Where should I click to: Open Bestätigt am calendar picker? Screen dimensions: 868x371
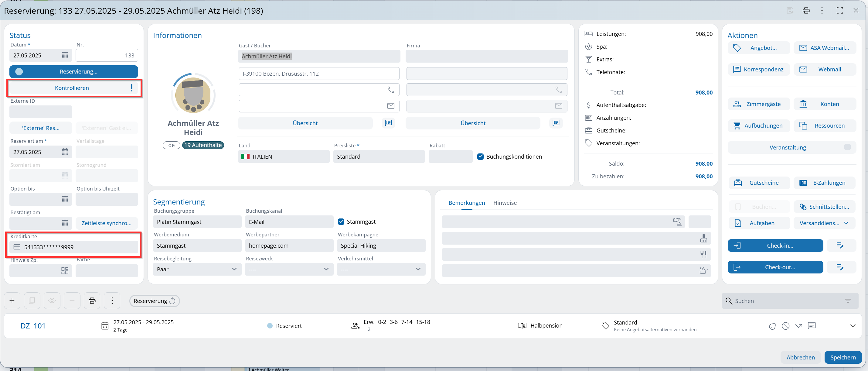click(65, 223)
